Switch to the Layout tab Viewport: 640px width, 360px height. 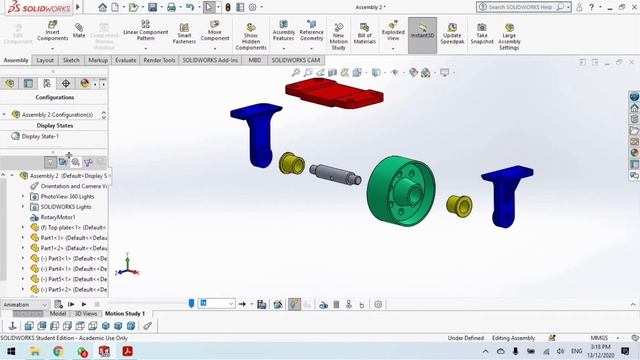point(45,60)
